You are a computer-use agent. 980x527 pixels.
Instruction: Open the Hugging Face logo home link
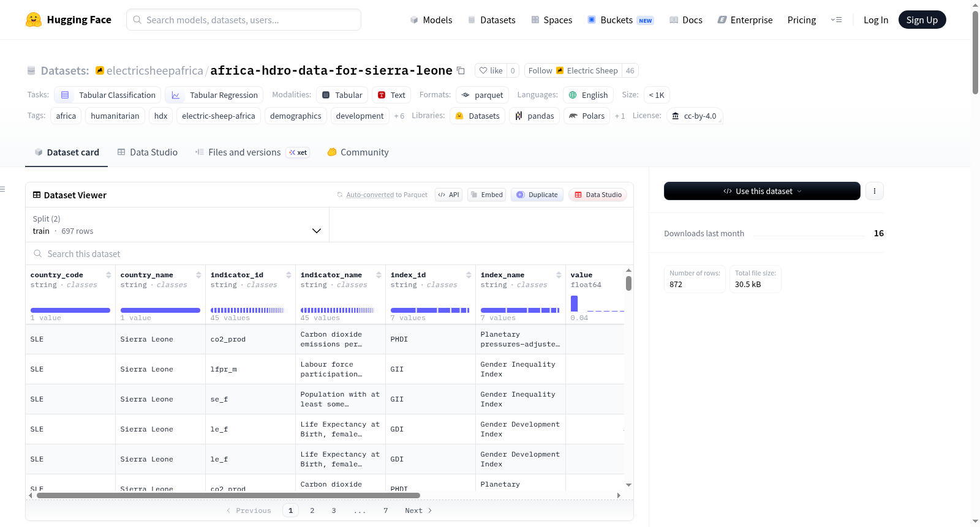69,20
